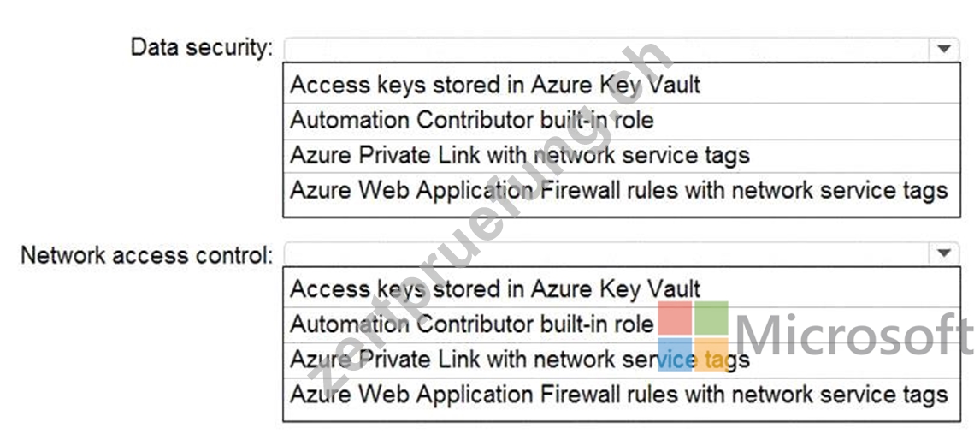The height and width of the screenshot is (434, 980).
Task: Click the Network access control label
Action: pyautogui.click(x=147, y=255)
